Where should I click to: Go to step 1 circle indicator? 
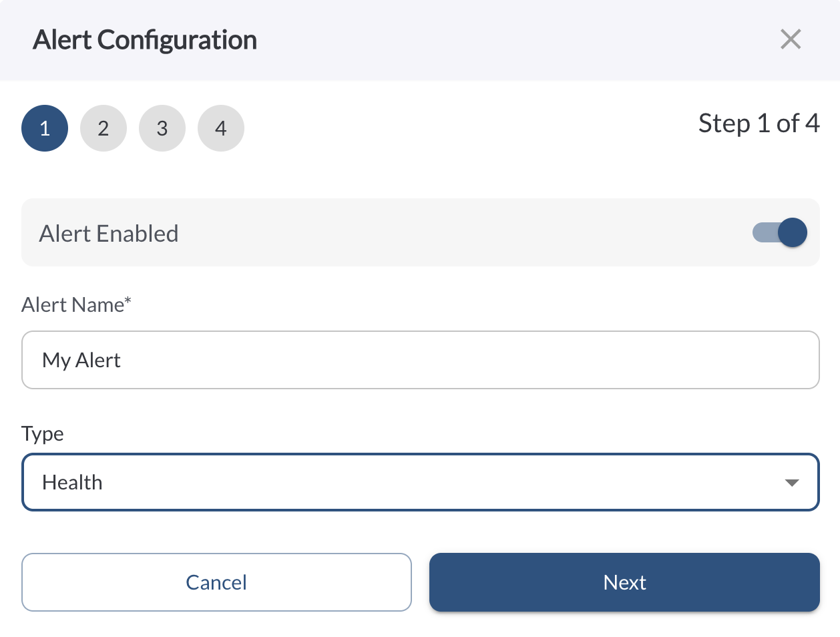[45, 128]
